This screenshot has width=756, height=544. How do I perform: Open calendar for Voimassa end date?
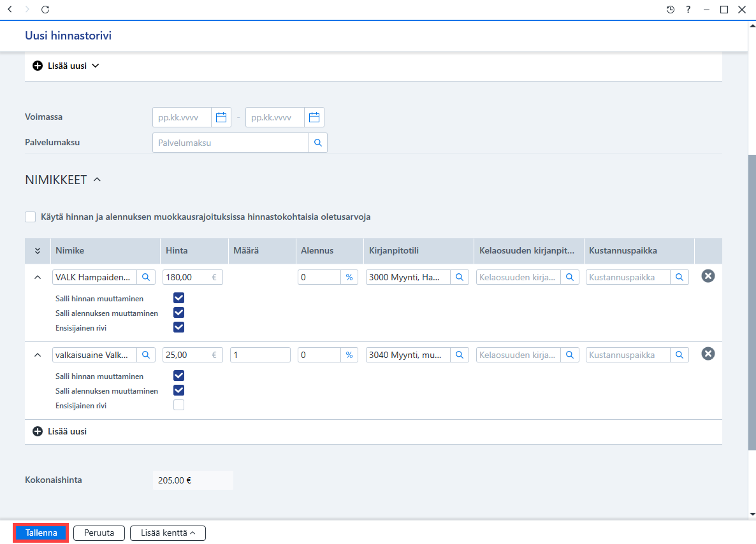[x=314, y=117]
